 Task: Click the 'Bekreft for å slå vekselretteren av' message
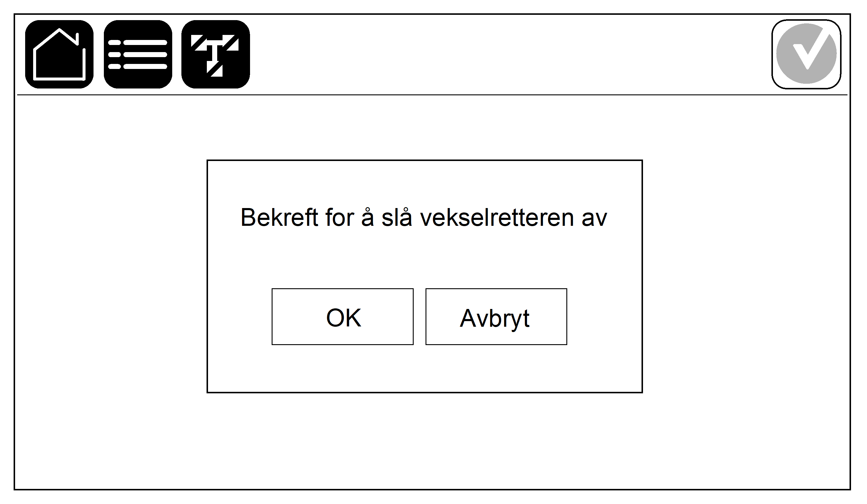pos(424,218)
